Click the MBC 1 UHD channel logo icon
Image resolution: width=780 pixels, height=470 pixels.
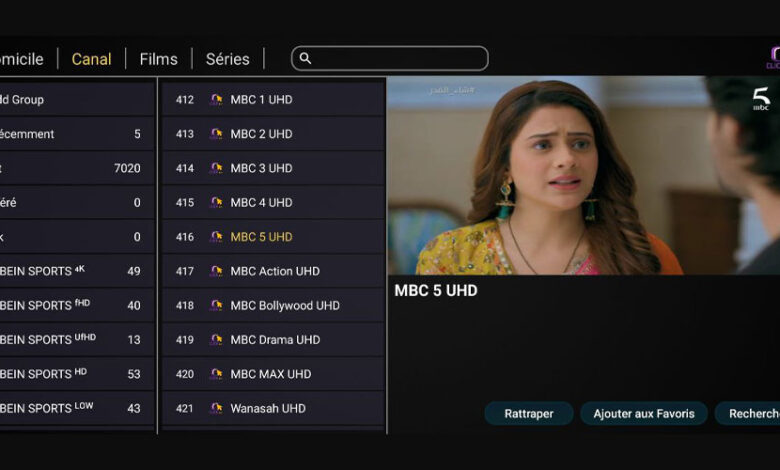coord(216,99)
